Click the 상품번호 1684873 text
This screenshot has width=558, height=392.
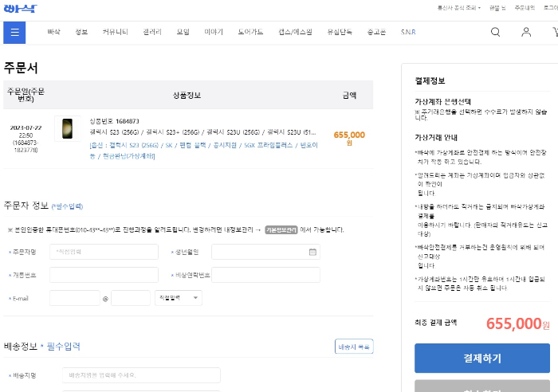[x=114, y=121]
